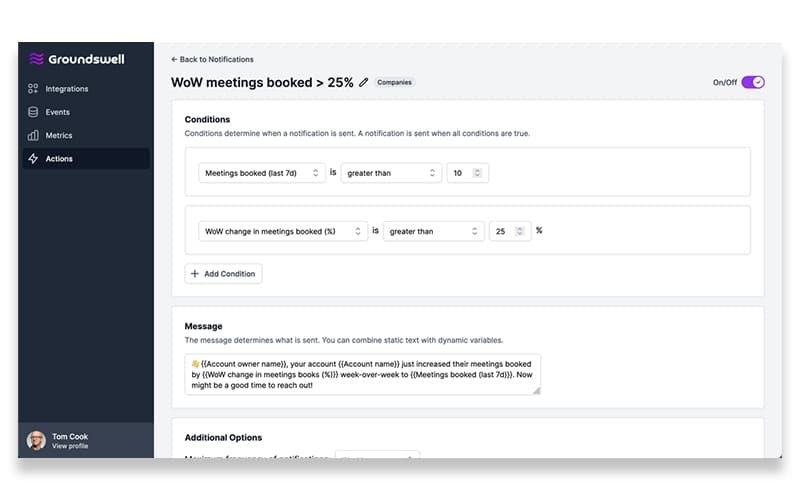The image size is (800, 500).
Task: Click into the message text area
Action: 362,374
